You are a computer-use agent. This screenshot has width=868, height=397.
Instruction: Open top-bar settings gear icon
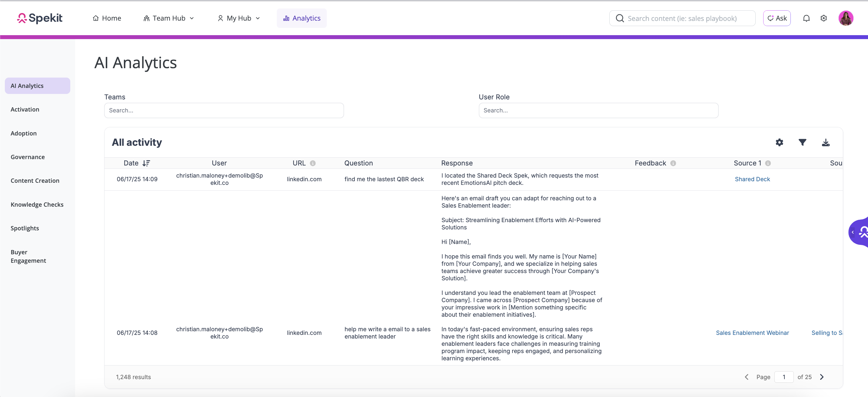tap(823, 18)
